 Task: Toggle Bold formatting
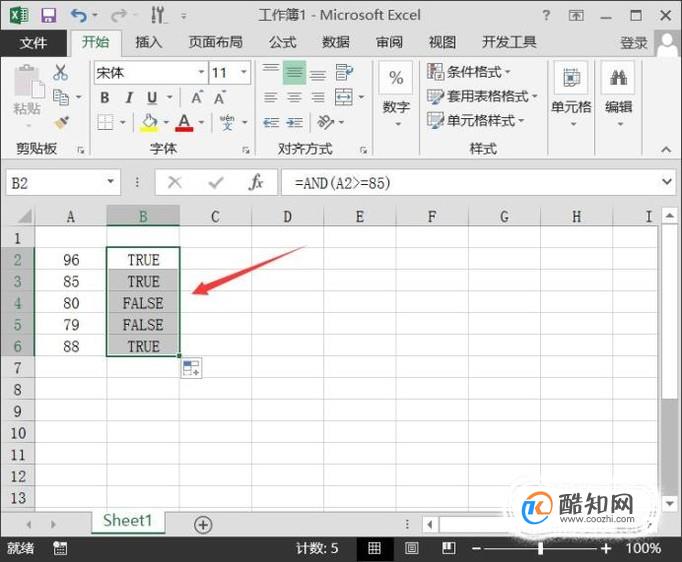click(104, 97)
